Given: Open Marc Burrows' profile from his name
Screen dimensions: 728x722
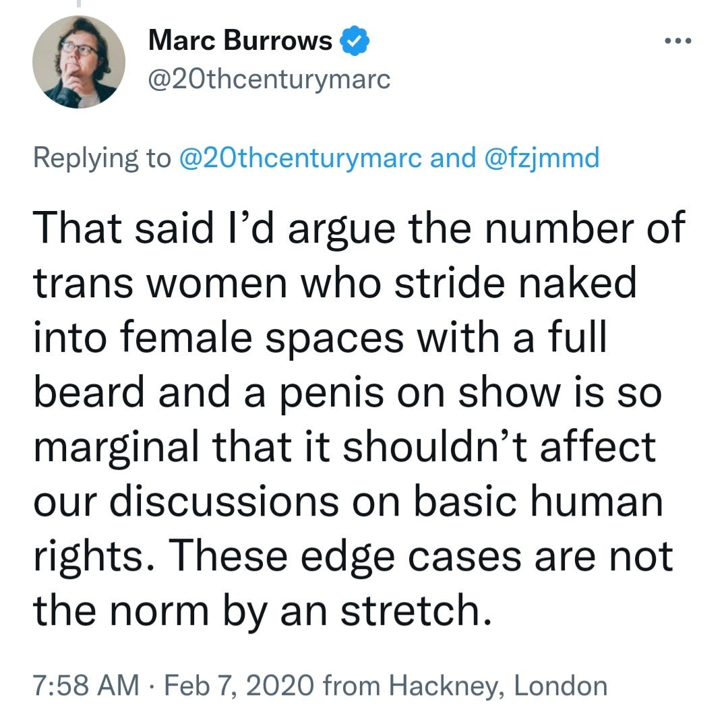Looking at the screenshot, I should coord(239,40).
